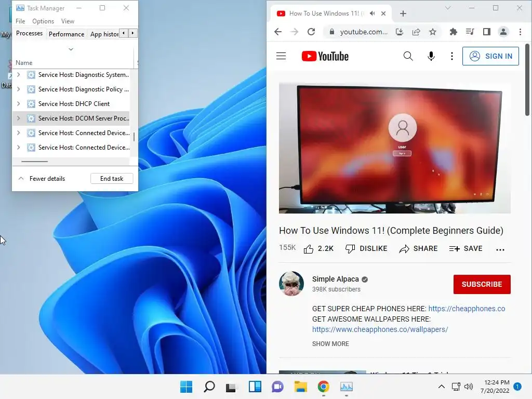The height and width of the screenshot is (399, 532).
Task: Open cheapphones.co wallpapers link
Action: click(380, 329)
